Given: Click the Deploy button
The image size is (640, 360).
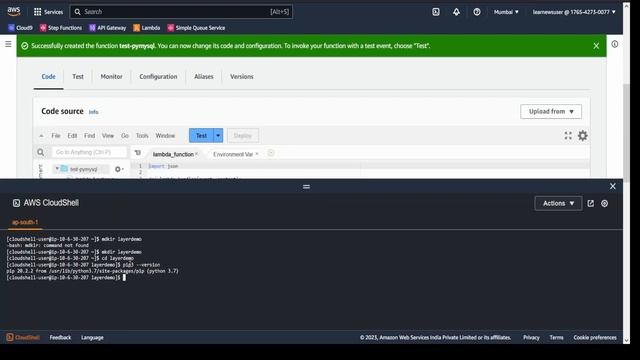Looking at the screenshot, I should tap(242, 136).
